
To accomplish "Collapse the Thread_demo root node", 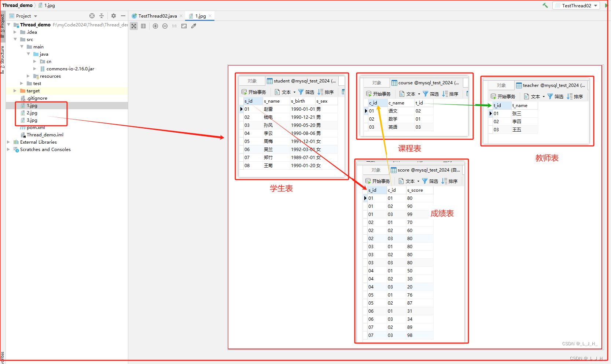I will pyautogui.click(x=9, y=25).
